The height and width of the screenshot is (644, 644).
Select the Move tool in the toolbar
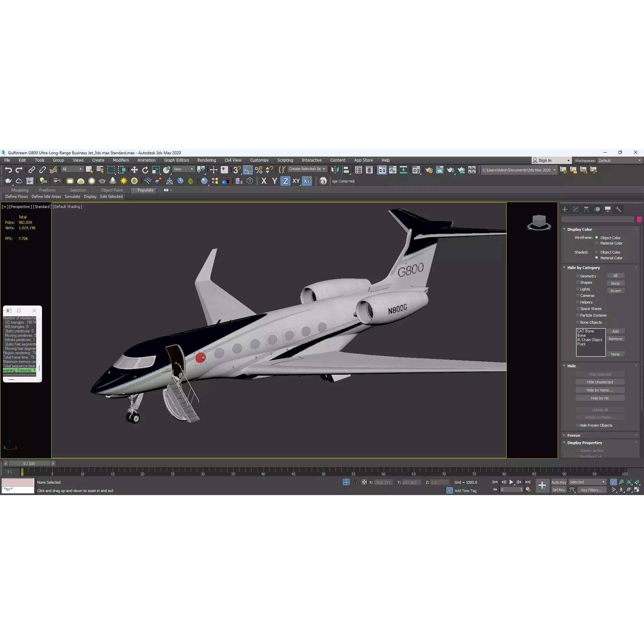pos(134,170)
